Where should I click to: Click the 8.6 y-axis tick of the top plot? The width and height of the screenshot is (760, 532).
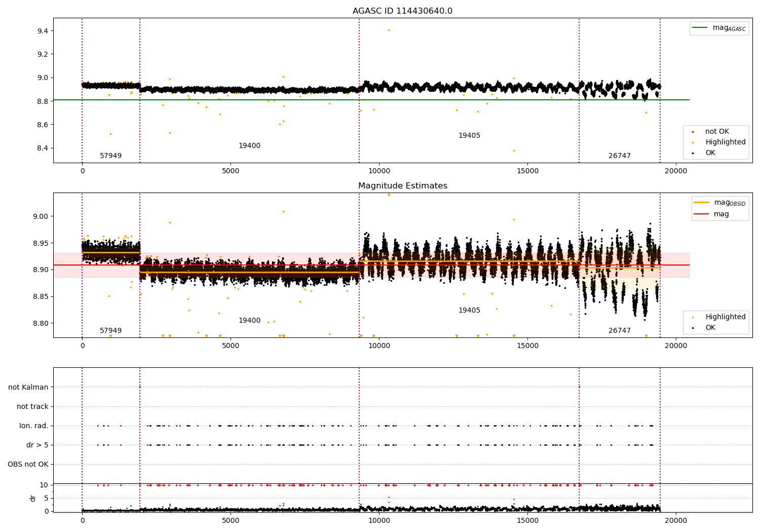(x=43, y=125)
